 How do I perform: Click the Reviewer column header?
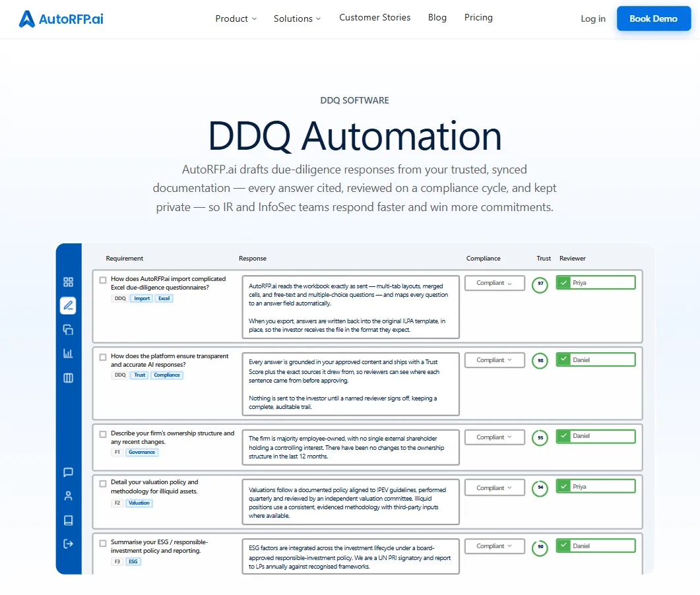click(x=572, y=259)
